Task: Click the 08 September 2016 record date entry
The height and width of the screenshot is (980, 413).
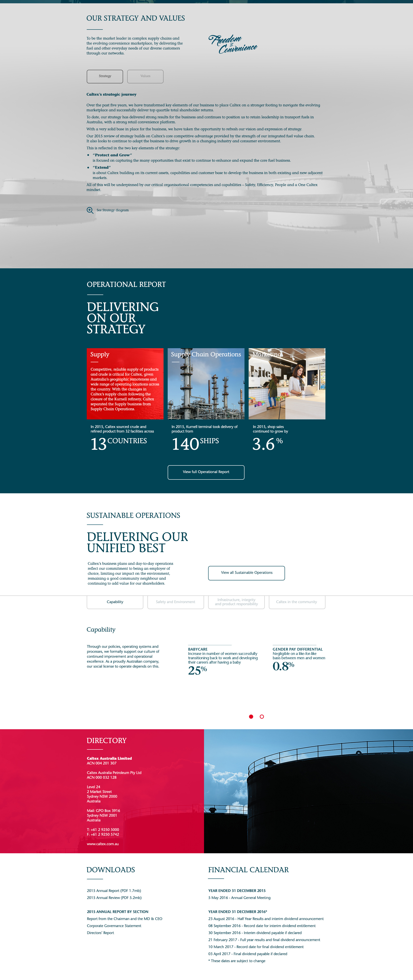Action: (x=262, y=926)
